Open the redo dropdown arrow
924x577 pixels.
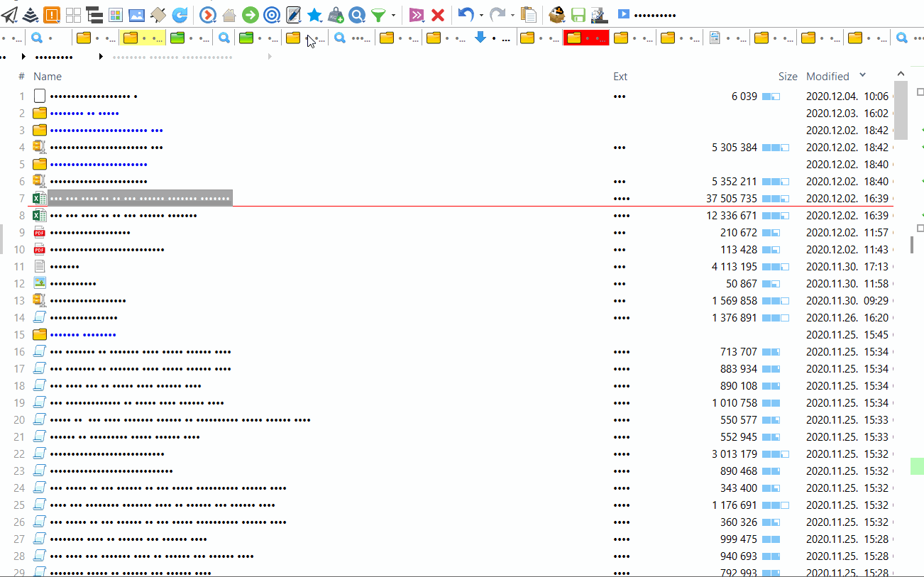point(512,16)
